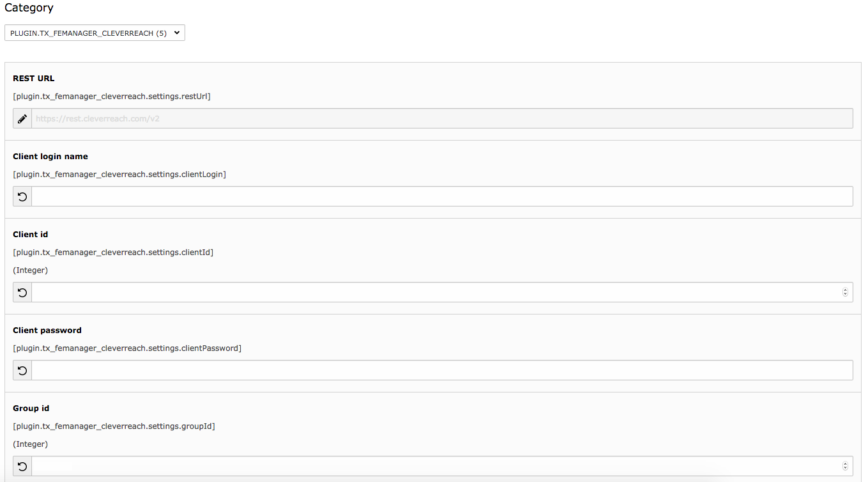The width and height of the screenshot is (868, 482).
Task: Click the pencil edit icon for REST URL
Action: (x=22, y=118)
